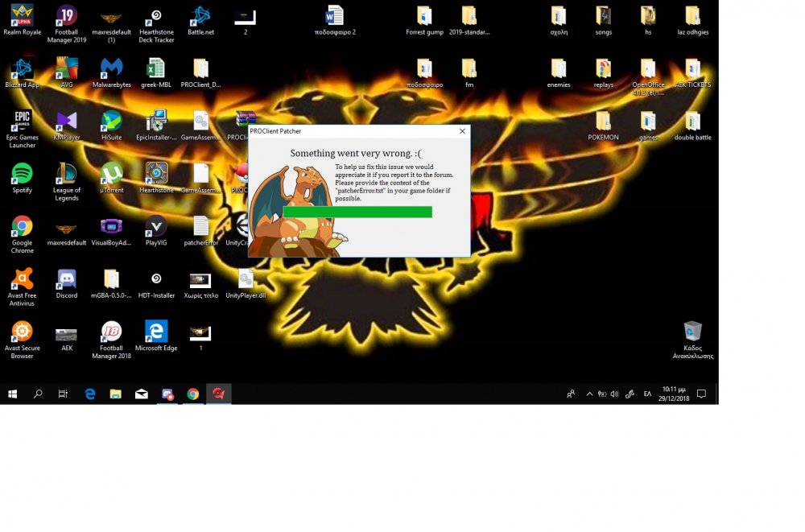Open the Battle.net shortcut
805x532 pixels.
pos(200,16)
